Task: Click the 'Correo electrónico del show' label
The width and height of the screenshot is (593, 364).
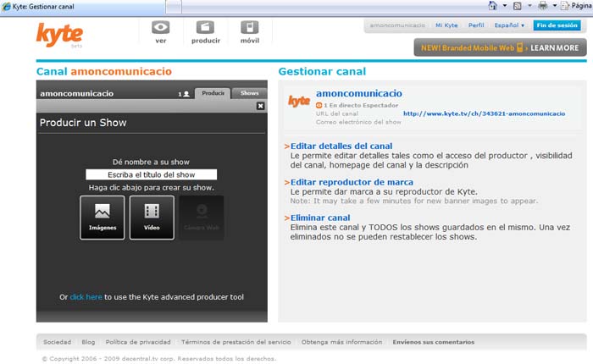Action: 358,122
